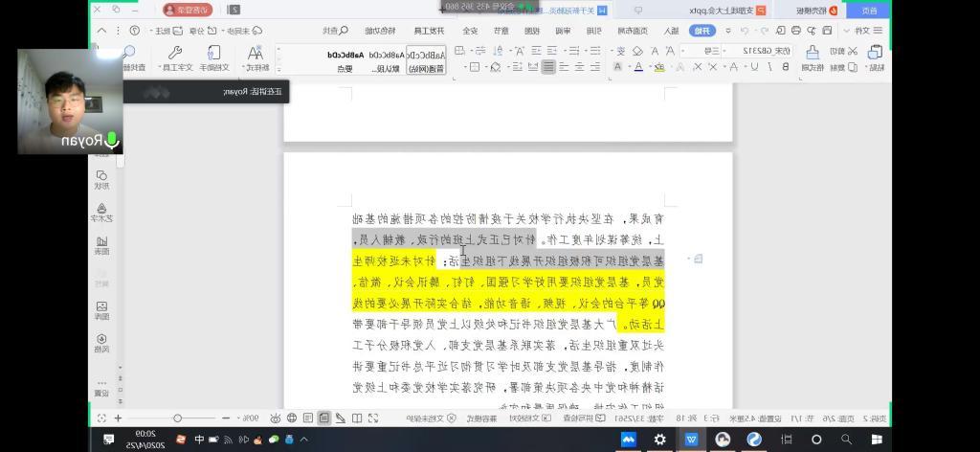980x452 pixels.
Task: Click the Cut (剪切) scissors icon
Action: pyautogui.click(x=853, y=52)
